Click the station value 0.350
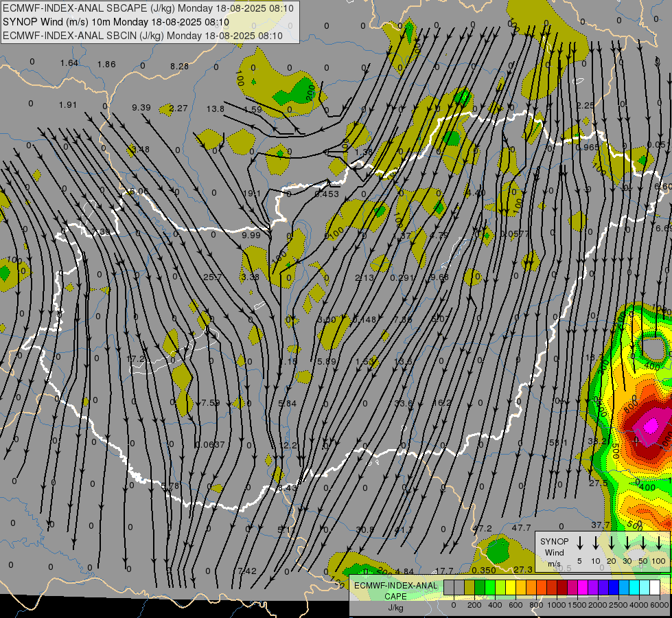This screenshot has width=672, height=618. click(x=484, y=570)
